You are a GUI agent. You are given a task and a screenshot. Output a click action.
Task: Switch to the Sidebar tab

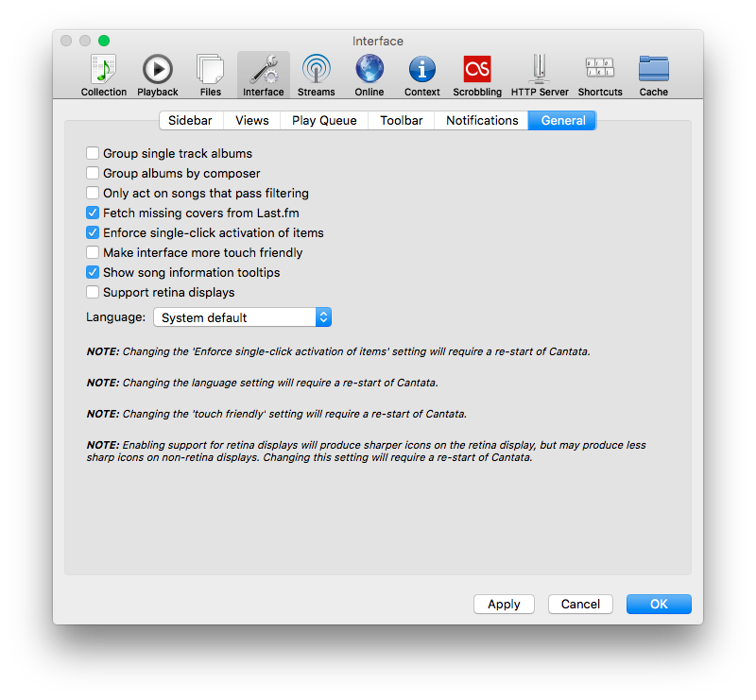pos(190,120)
